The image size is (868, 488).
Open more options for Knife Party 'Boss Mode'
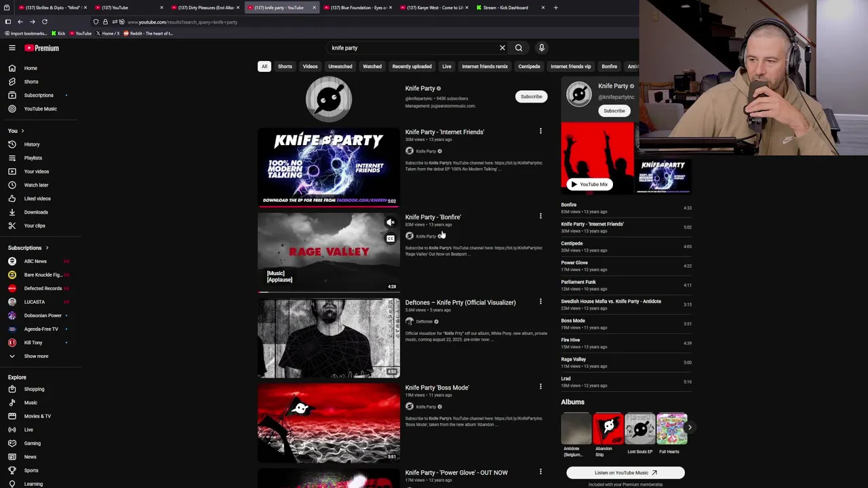(x=540, y=387)
